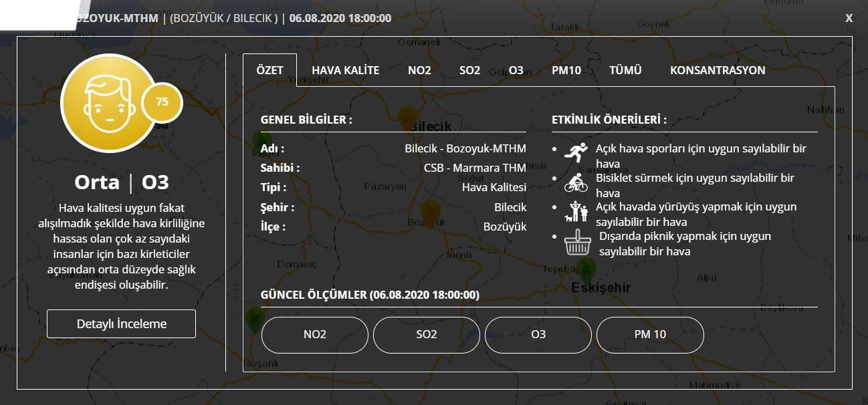Click the İlçe field label

coord(274,227)
